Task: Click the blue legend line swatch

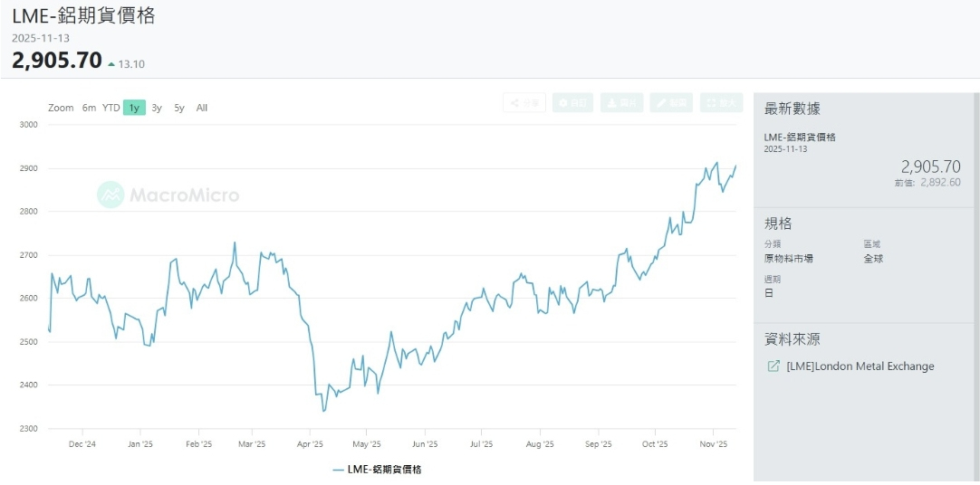Action: pyautogui.click(x=339, y=470)
